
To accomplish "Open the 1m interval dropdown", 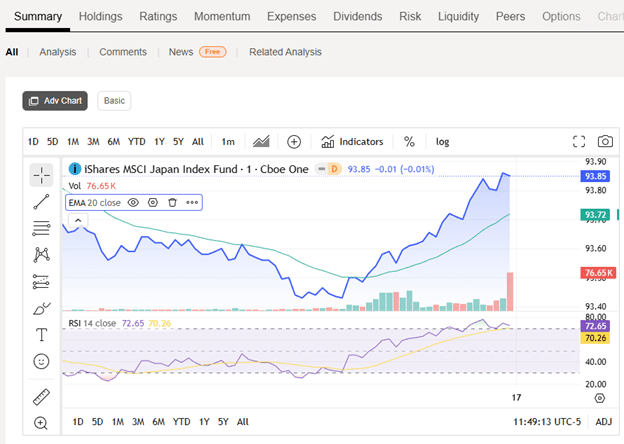I will 228,142.
